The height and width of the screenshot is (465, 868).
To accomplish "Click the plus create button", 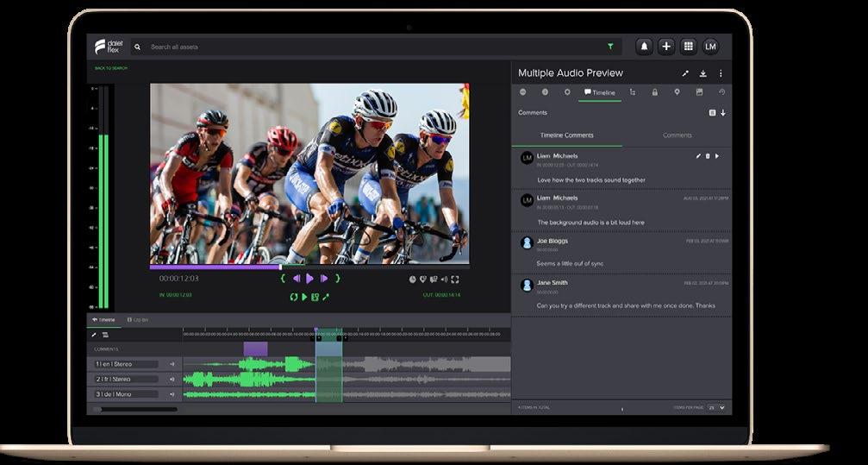I will pos(666,47).
